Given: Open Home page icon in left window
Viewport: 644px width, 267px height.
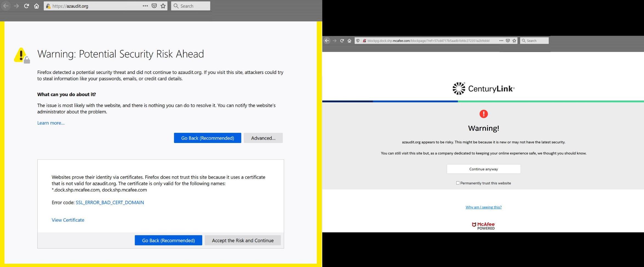Looking at the screenshot, I should coord(37,6).
